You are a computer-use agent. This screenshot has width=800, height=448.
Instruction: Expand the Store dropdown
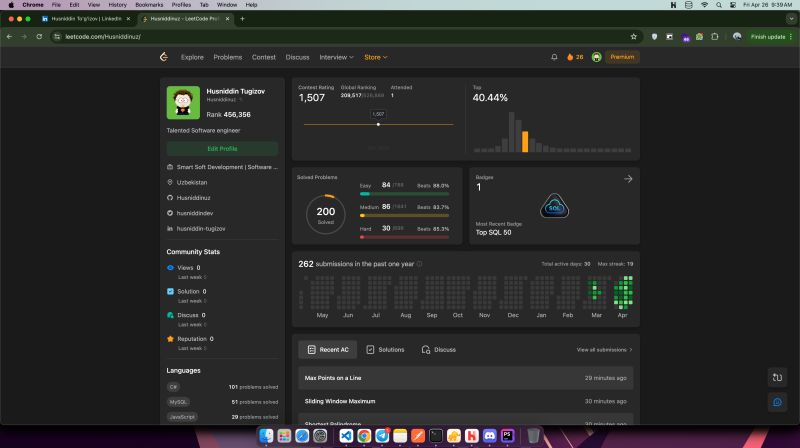coord(376,57)
